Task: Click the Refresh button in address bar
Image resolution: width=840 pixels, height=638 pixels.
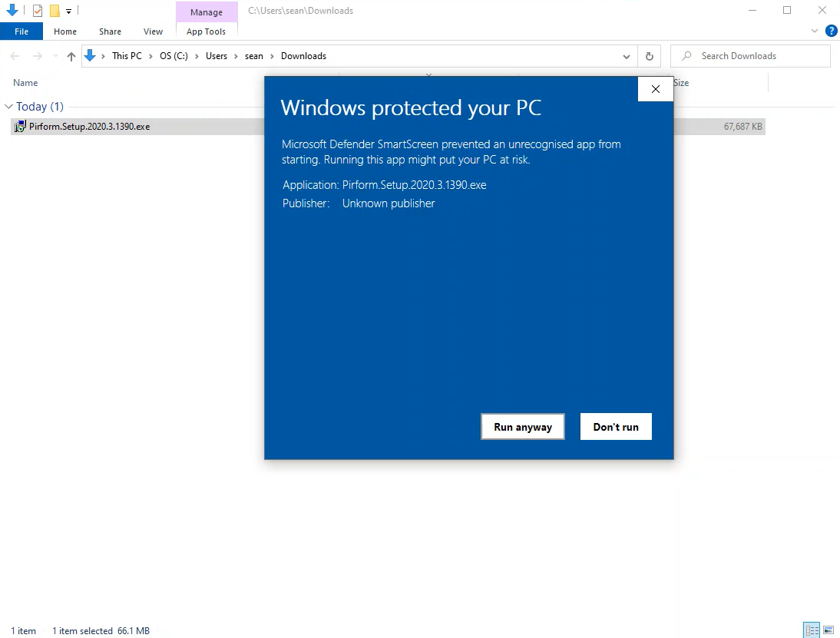Action: tap(649, 56)
